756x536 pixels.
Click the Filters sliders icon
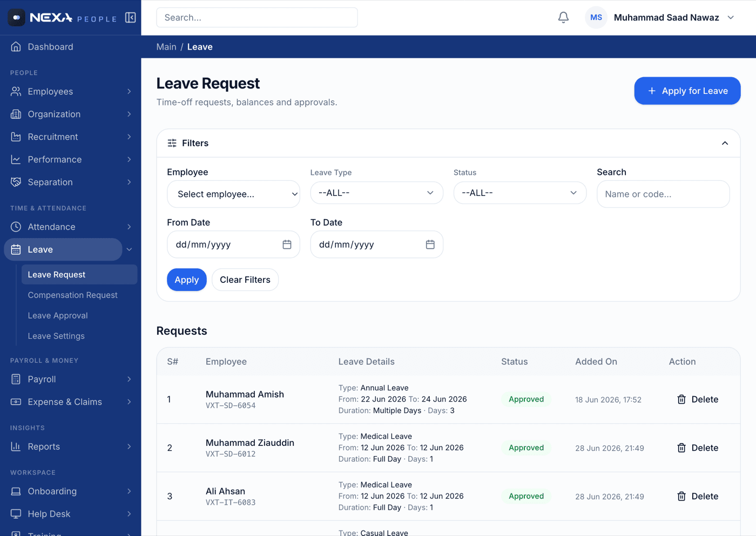(172, 144)
